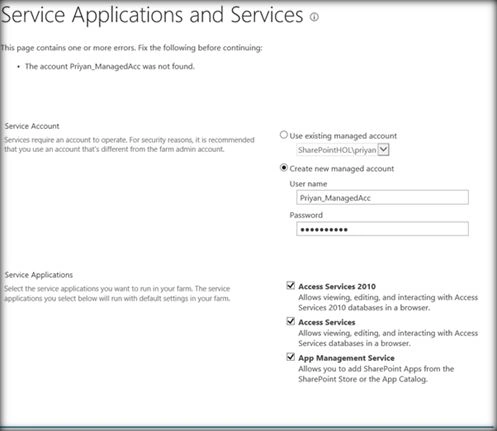Click the Access Services bold label
The width and height of the screenshot is (497, 431).
pyautogui.click(x=327, y=322)
